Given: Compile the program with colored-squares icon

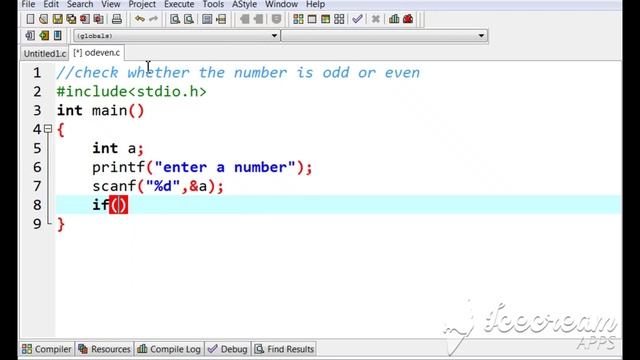Looking at the screenshot, I should click(298, 19).
